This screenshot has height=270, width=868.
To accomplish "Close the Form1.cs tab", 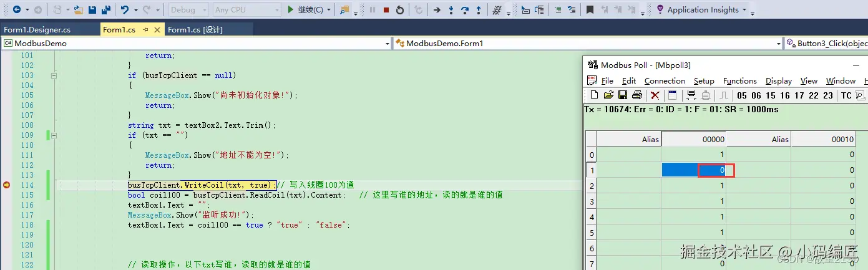I will point(157,29).
